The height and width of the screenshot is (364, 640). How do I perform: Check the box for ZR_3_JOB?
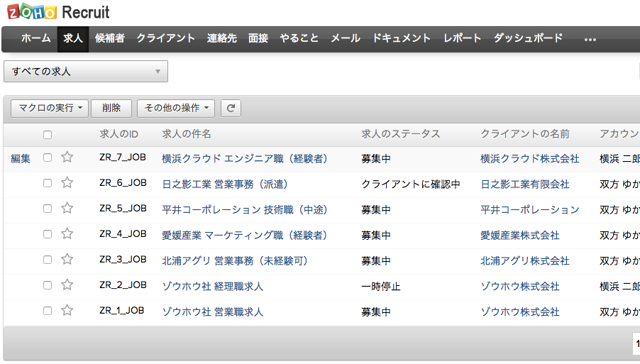point(48,260)
